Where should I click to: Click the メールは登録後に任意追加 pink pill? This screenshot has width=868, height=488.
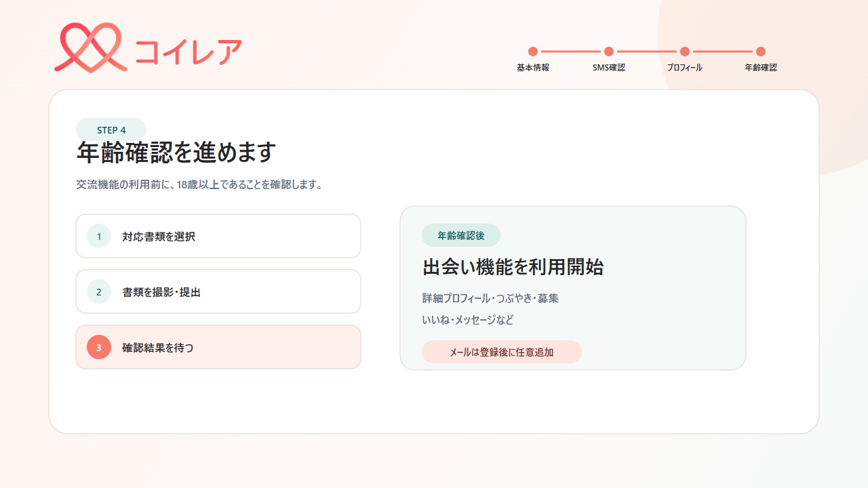pos(502,352)
